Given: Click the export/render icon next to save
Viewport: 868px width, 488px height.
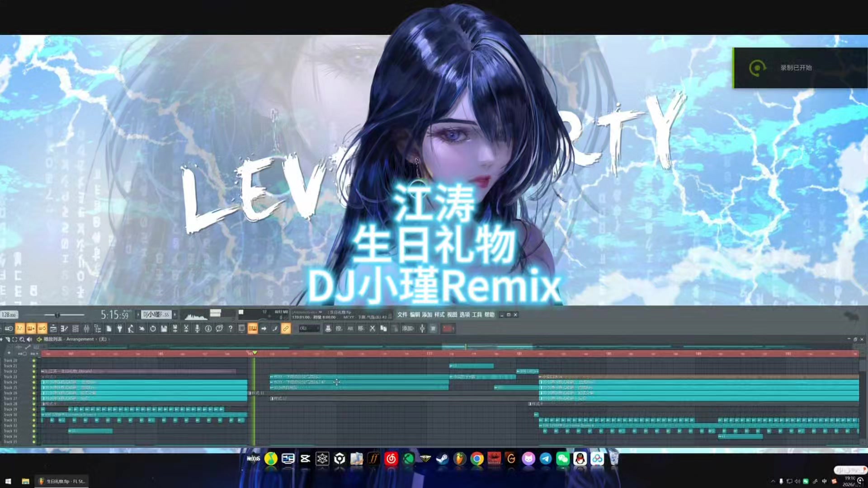Looking at the screenshot, I should point(175,328).
